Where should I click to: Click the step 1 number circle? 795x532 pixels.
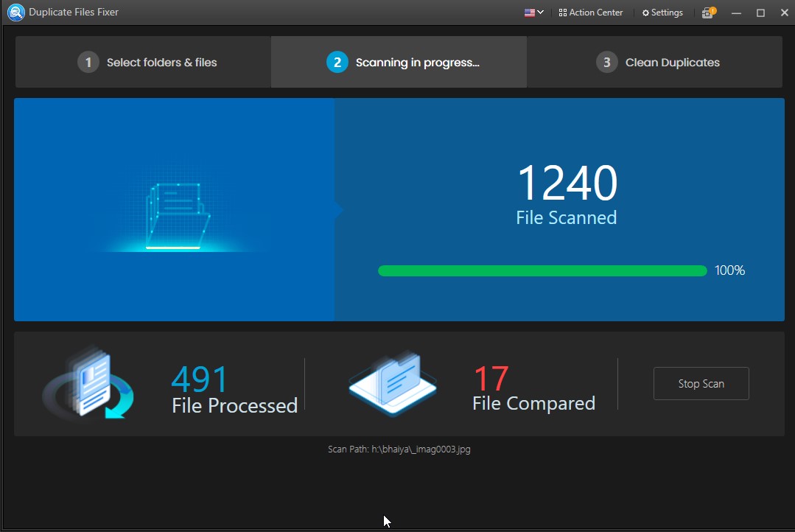pyautogui.click(x=88, y=63)
